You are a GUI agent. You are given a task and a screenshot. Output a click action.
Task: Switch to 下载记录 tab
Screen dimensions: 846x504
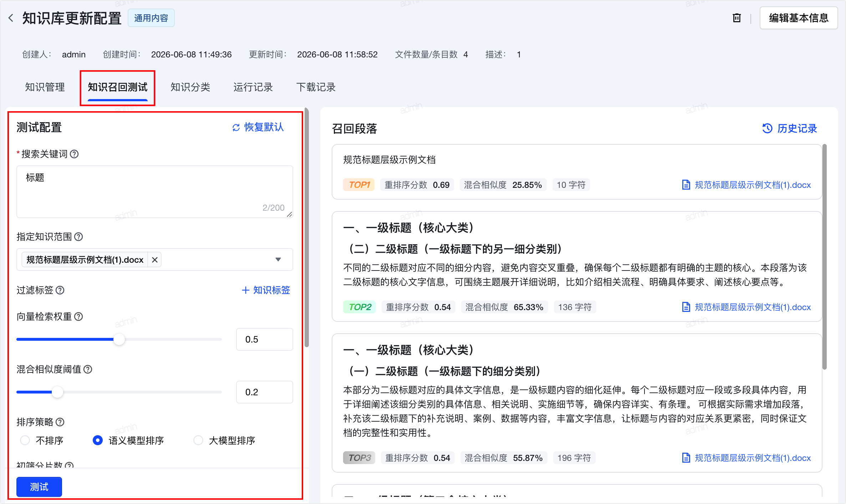point(316,87)
